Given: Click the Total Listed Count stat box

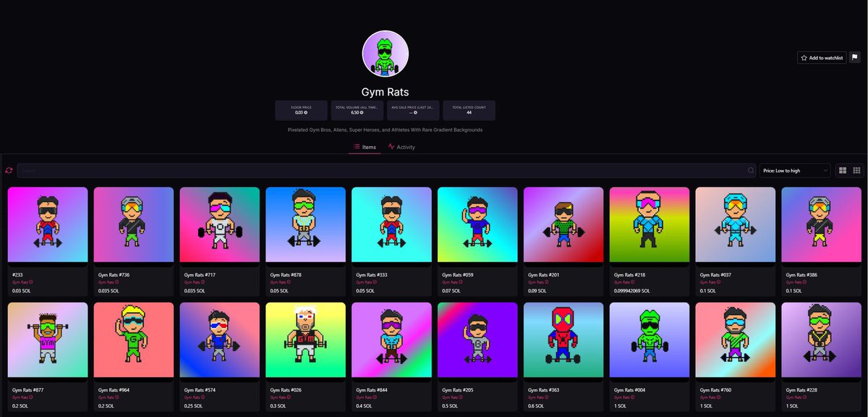Looking at the screenshot, I should coord(469,110).
